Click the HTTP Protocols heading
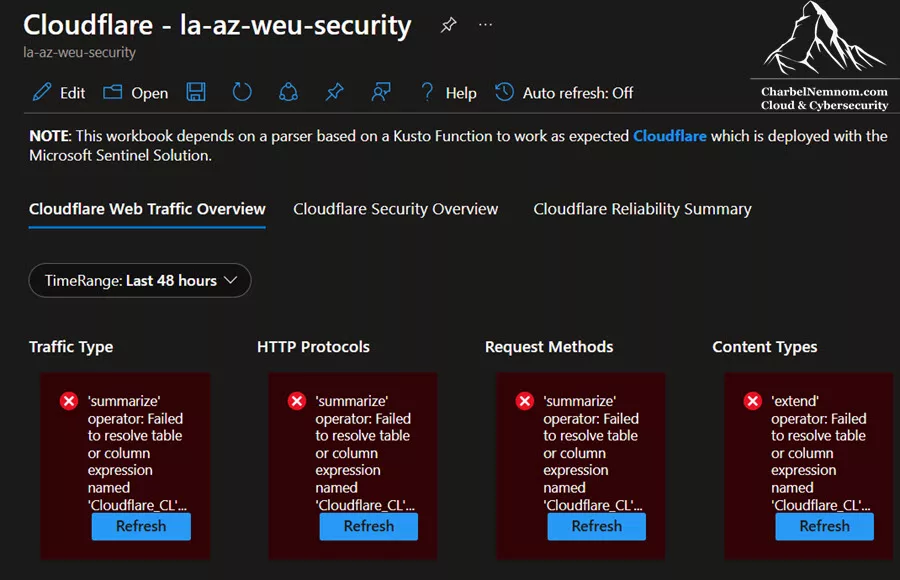 313,347
